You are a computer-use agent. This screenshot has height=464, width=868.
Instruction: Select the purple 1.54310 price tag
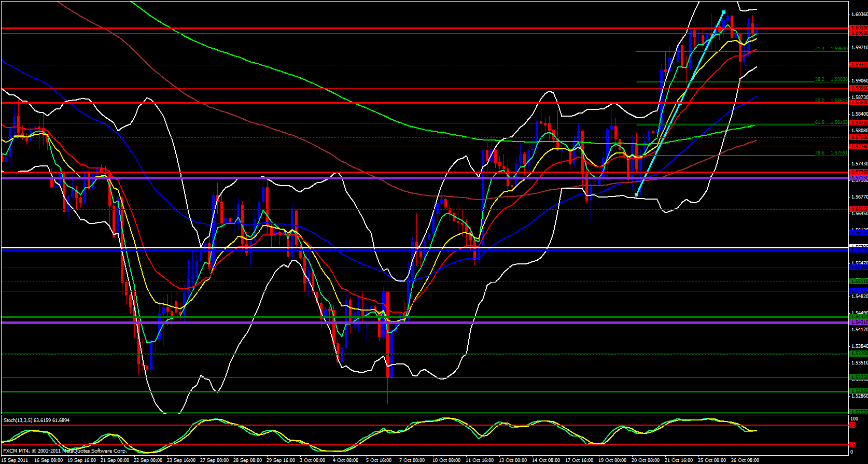tap(858, 322)
